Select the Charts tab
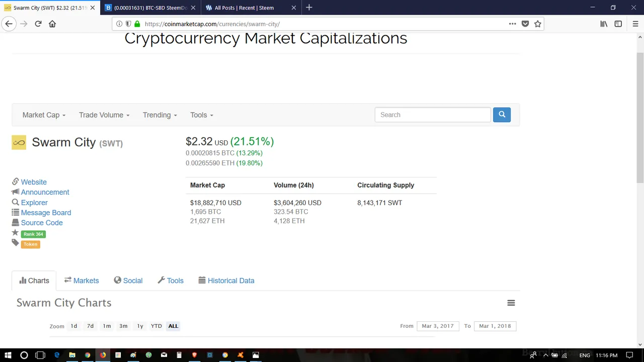The width and height of the screenshot is (644, 362). pyautogui.click(x=34, y=281)
